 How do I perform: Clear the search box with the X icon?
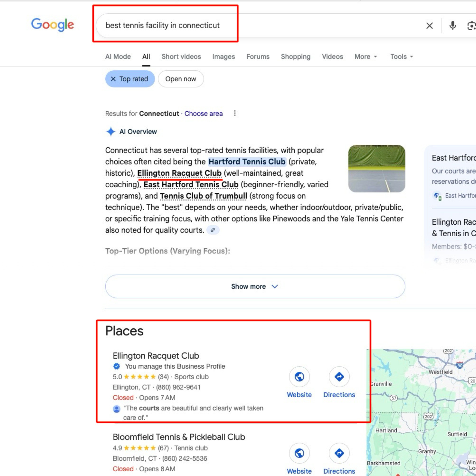[429, 26]
